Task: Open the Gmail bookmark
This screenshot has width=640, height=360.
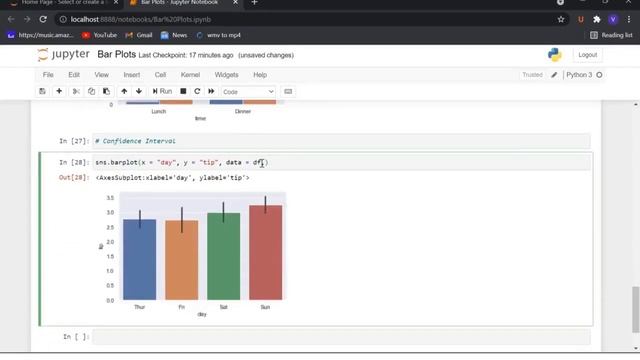Action: (x=139, y=36)
